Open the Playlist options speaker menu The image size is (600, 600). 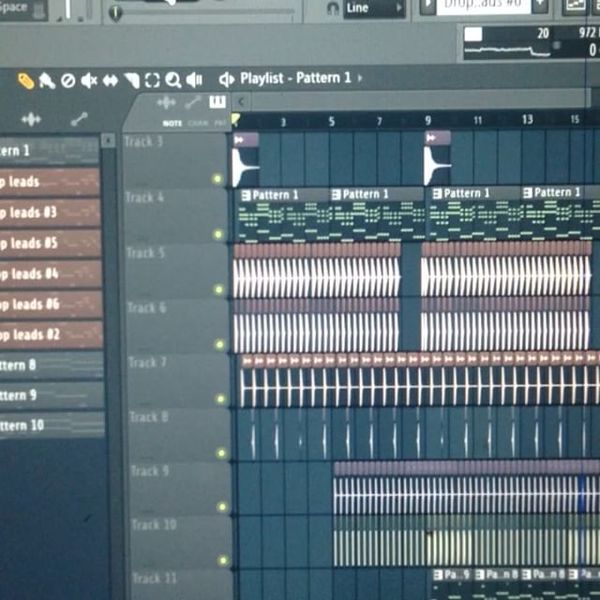tap(227, 80)
